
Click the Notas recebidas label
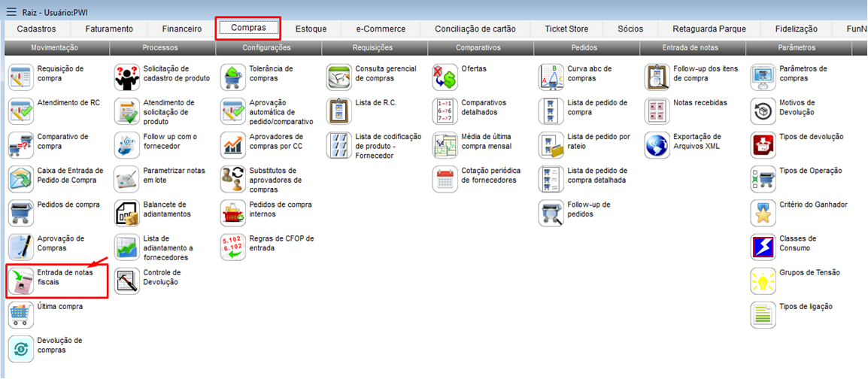(x=700, y=102)
